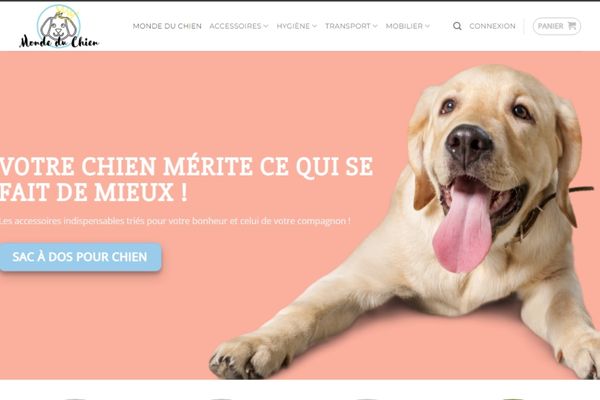Open the Accessoires menu
The image size is (600, 400).
click(235, 26)
